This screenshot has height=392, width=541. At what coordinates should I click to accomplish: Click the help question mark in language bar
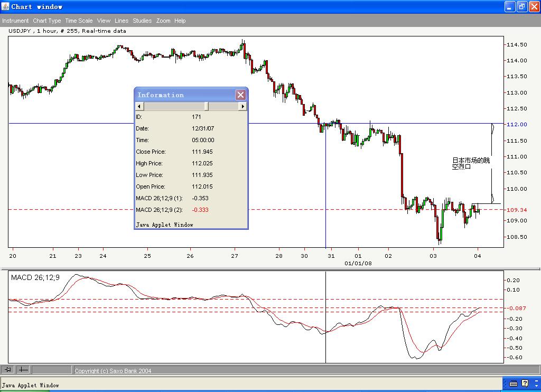tap(525, 383)
